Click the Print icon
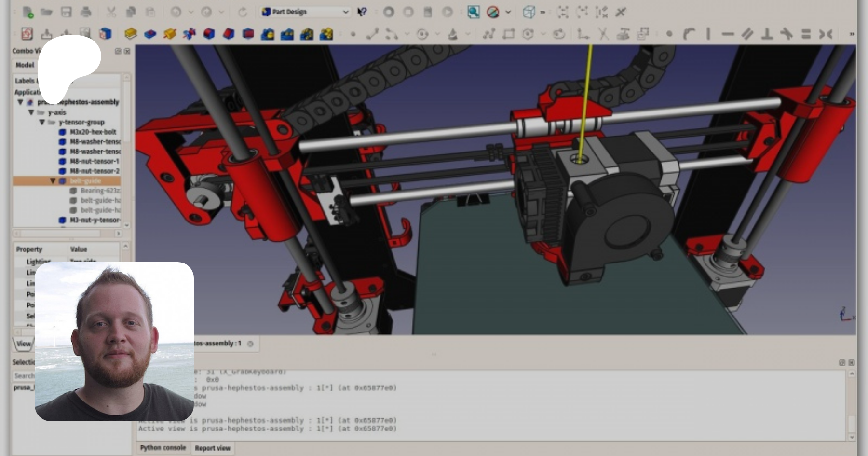The image size is (868, 456). click(86, 12)
